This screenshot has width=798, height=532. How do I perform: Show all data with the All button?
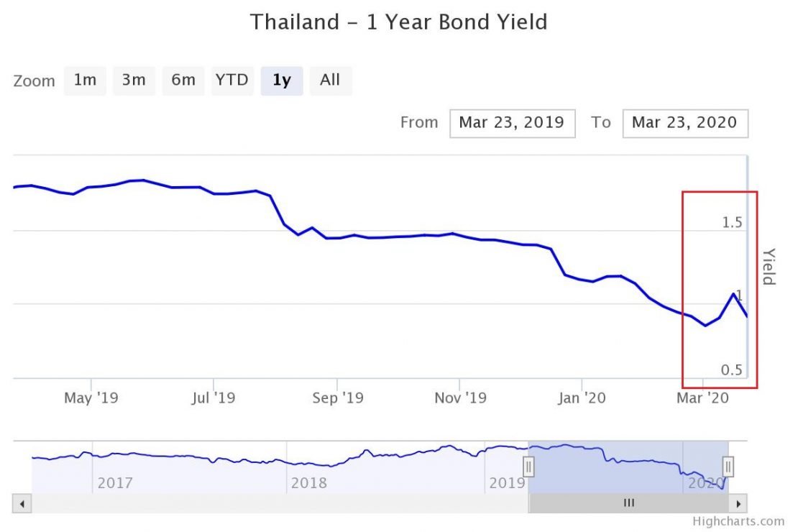pos(330,81)
